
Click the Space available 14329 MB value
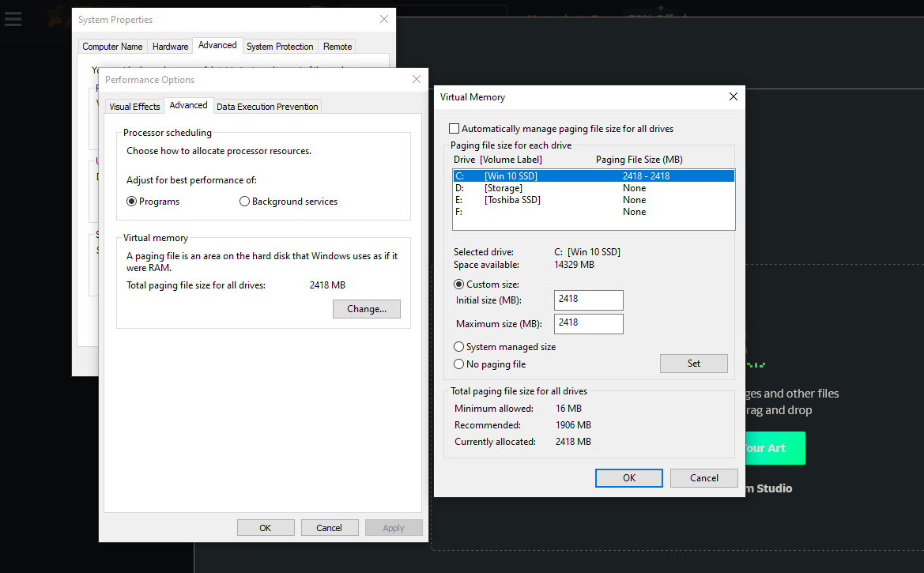point(574,265)
